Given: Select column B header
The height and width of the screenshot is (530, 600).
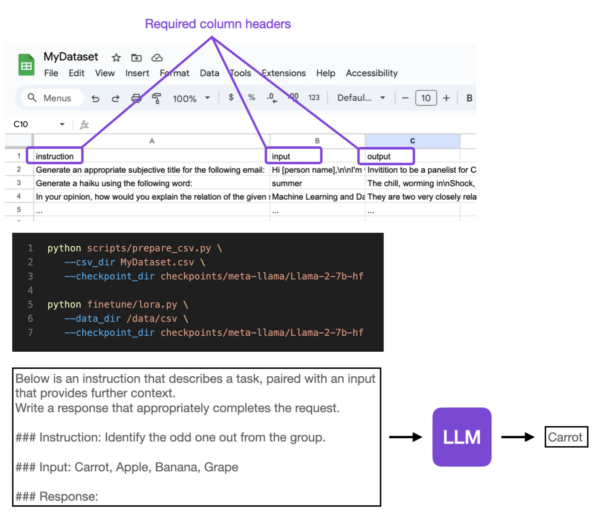Looking at the screenshot, I should (317, 141).
